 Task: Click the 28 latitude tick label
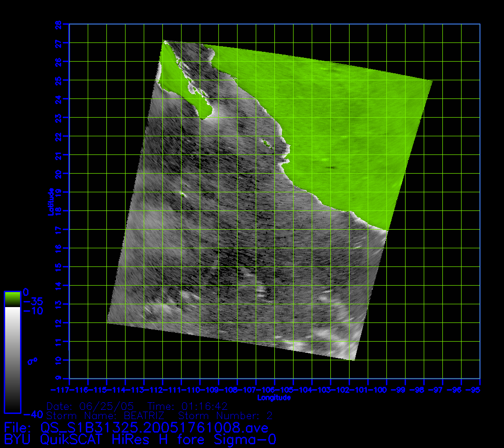pos(58,24)
